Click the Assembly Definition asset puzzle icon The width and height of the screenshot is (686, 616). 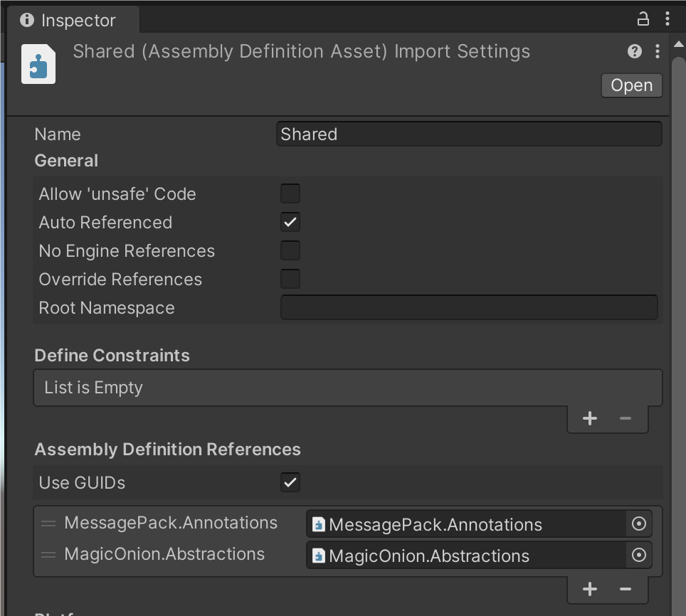[x=38, y=65]
